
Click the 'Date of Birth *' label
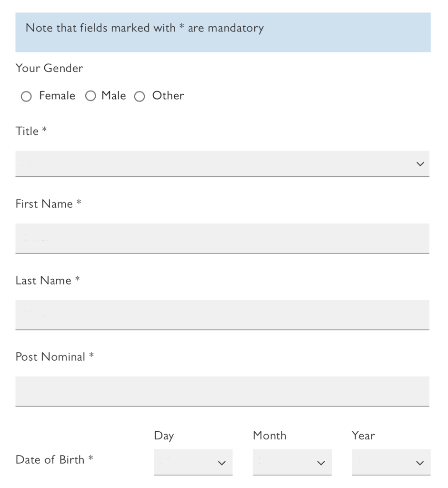click(x=54, y=460)
